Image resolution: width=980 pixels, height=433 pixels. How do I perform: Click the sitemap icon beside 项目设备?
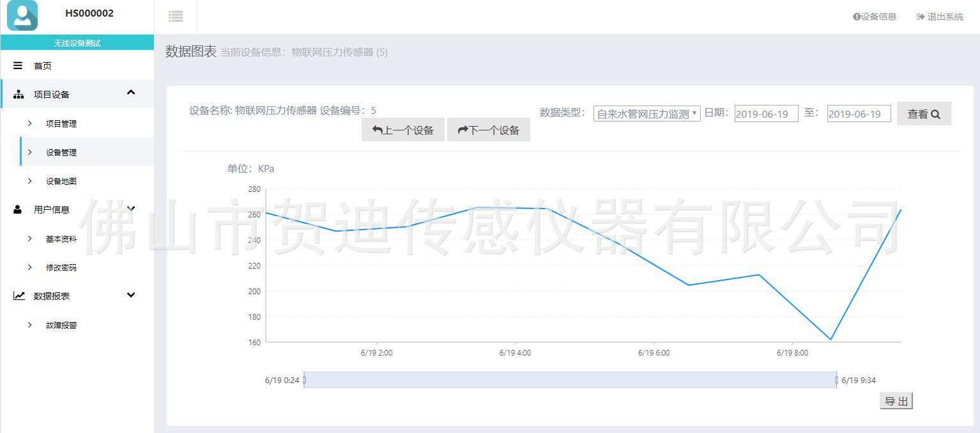pos(18,93)
